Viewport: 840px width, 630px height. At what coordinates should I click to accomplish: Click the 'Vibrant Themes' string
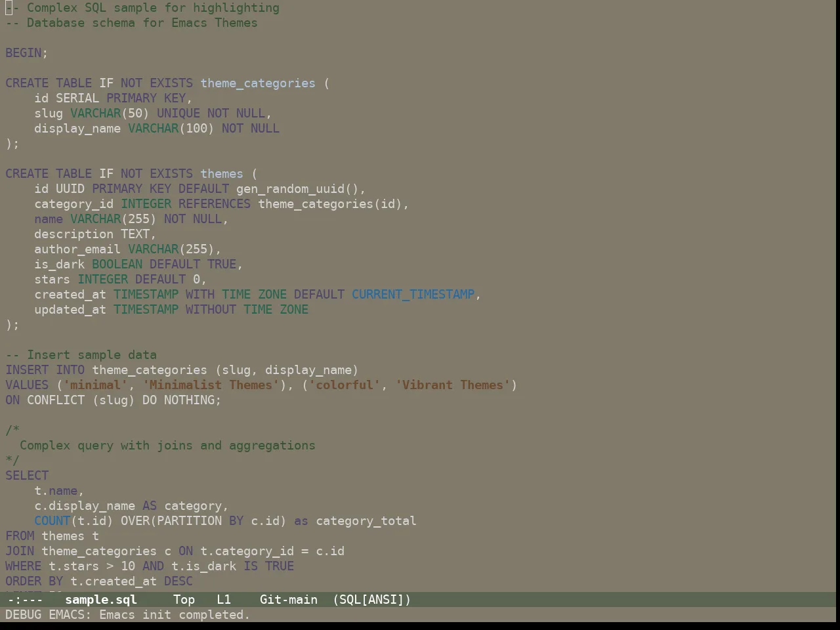click(x=453, y=385)
